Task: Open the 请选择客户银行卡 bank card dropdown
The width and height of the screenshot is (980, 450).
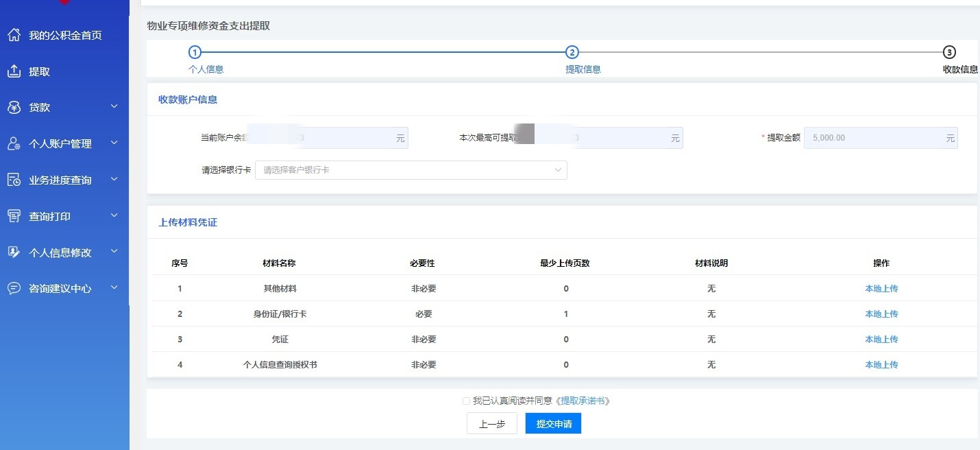Action: point(411,170)
